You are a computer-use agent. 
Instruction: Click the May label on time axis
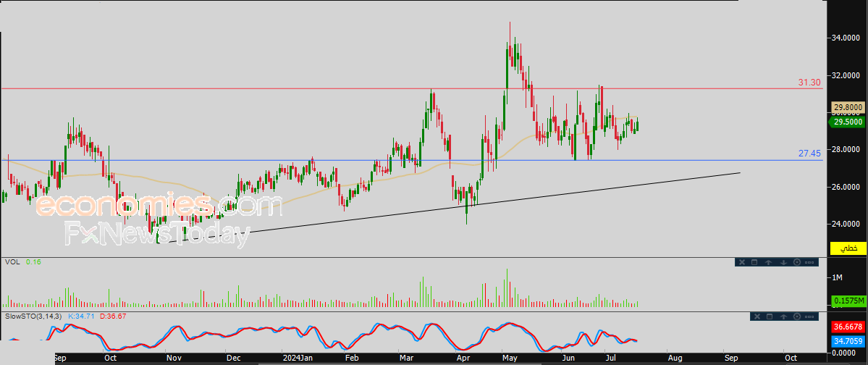click(509, 358)
